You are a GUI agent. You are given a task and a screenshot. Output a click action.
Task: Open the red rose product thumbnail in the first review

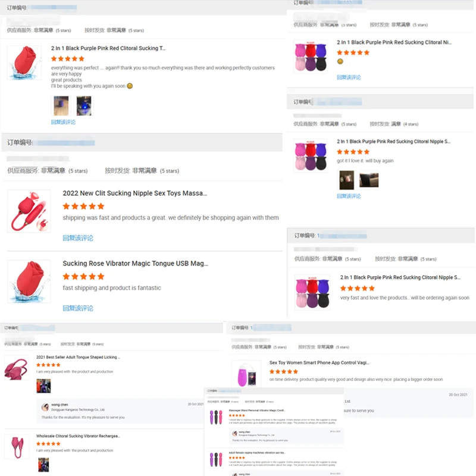(x=24, y=62)
